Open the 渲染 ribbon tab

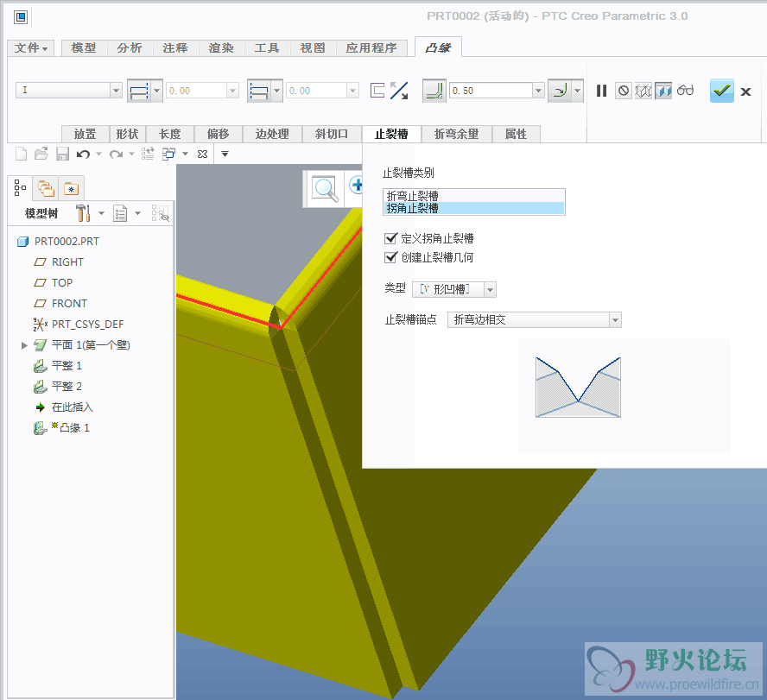point(221,48)
